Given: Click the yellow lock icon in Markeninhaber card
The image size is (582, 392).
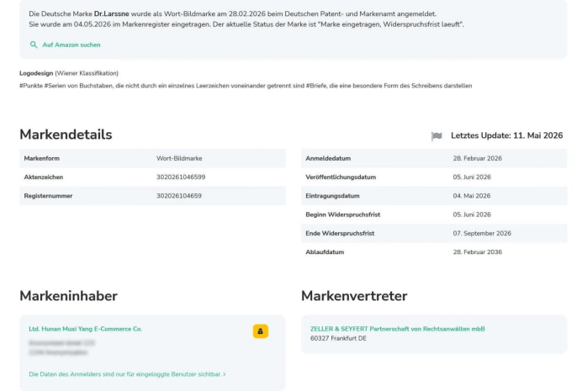Looking at the screenshot, I should 261,331.
